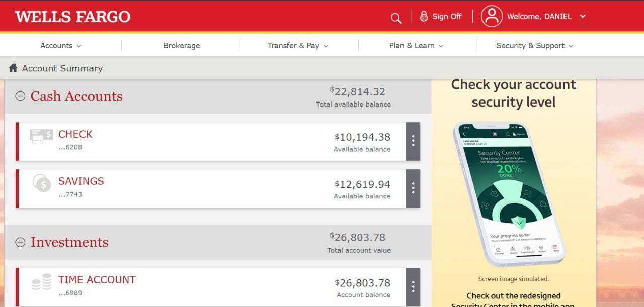
Task: Collapse the Investments section
Action: 20,242
